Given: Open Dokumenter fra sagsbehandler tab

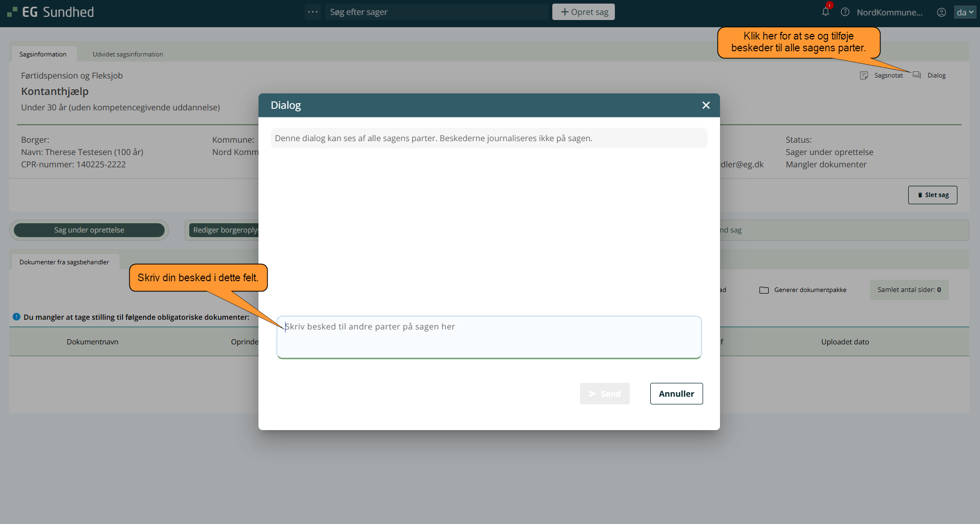Looking at the screenshot, I should tap(64, 262).
